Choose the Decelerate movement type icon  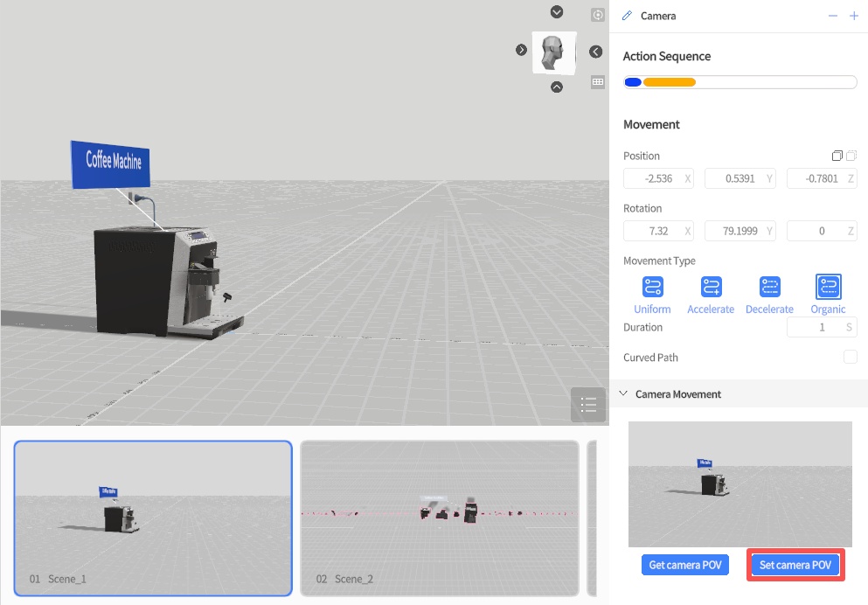point(769,287)
